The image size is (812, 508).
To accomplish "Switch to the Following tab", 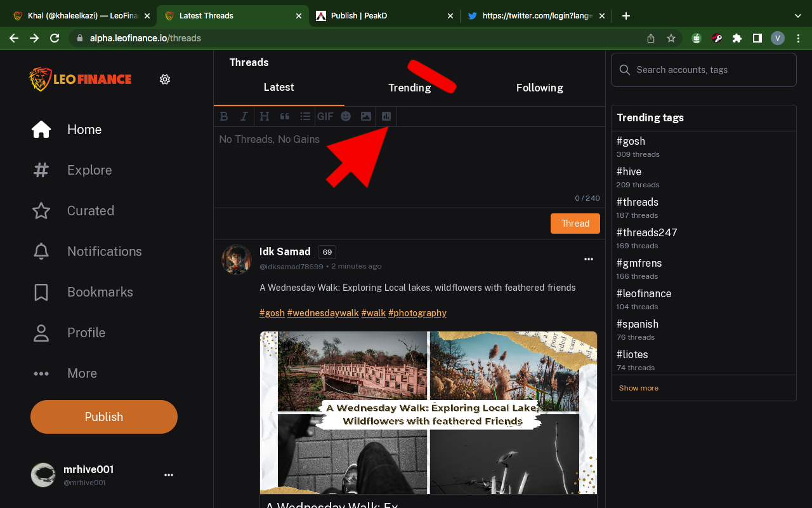I will [x=540, y=88].
